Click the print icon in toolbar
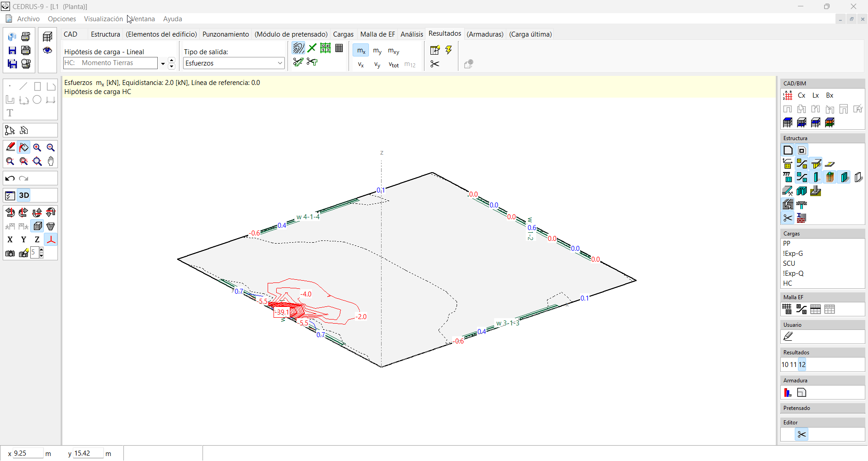This screenshot has height=461, width=868. point(26,37)
